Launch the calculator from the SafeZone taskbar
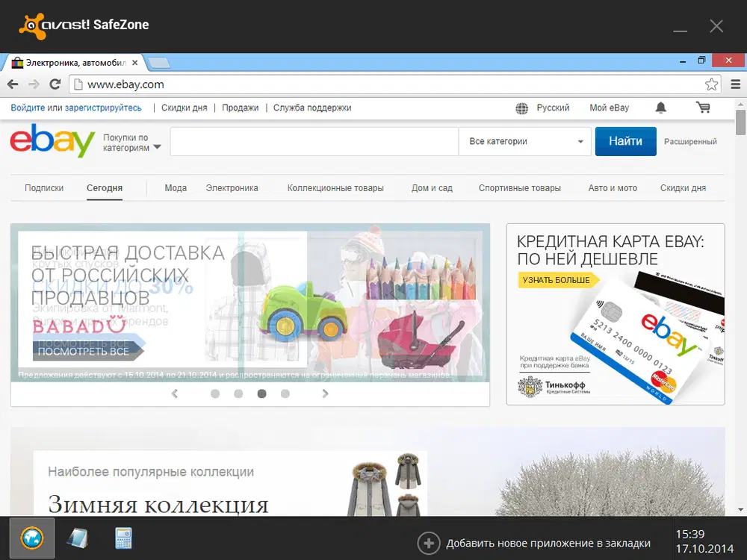 123,538
